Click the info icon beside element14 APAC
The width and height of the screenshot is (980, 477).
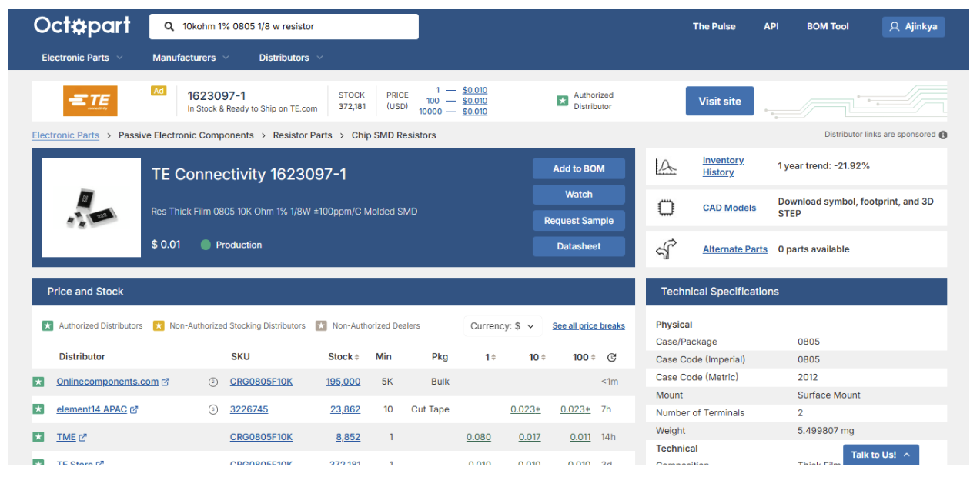(213, 409)
